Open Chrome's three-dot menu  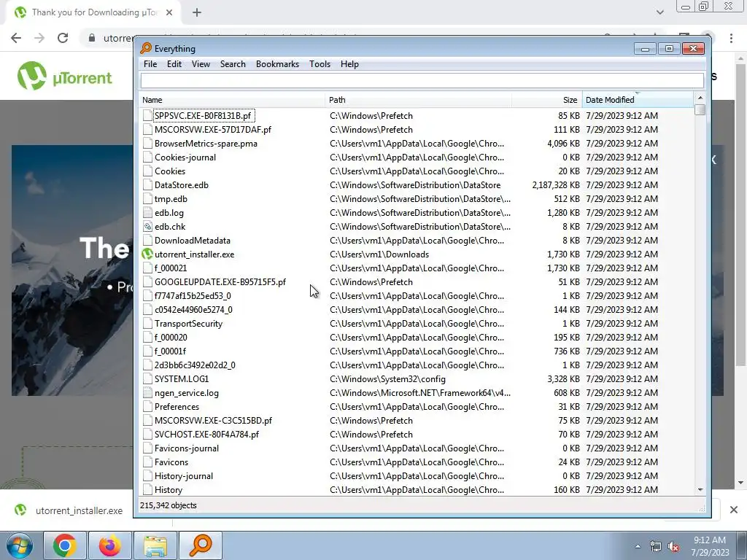(731, 38)
